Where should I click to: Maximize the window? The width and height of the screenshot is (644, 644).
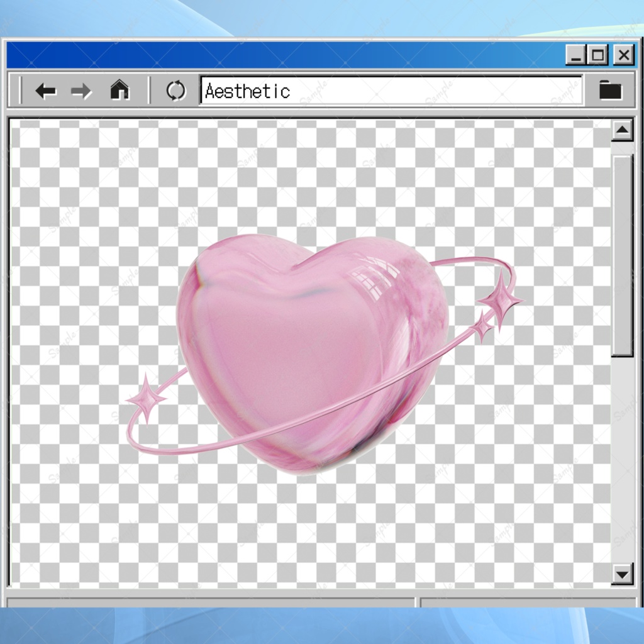(x=597, y=55)
